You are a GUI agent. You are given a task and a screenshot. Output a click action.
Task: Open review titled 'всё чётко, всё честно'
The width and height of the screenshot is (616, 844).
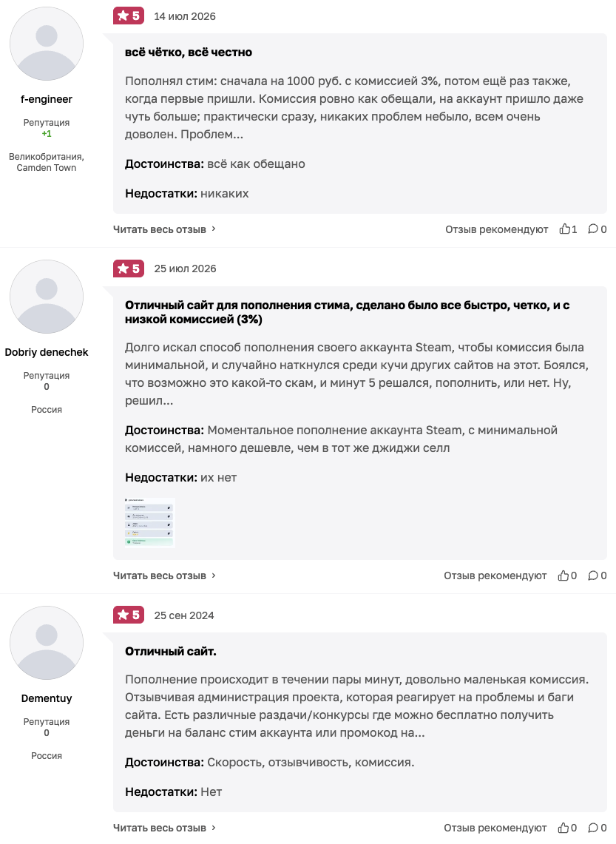click(189, 53)
